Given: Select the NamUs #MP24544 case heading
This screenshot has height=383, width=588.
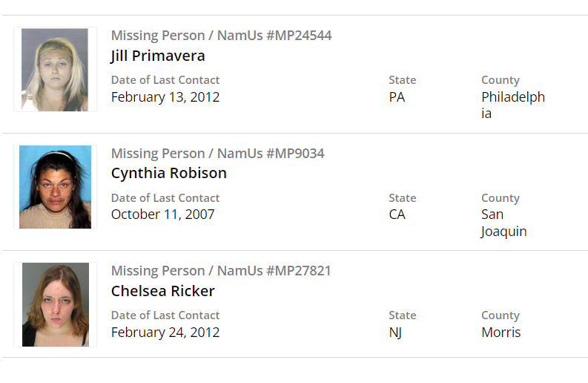Looking at the screenshot, I should click(221, 36).
